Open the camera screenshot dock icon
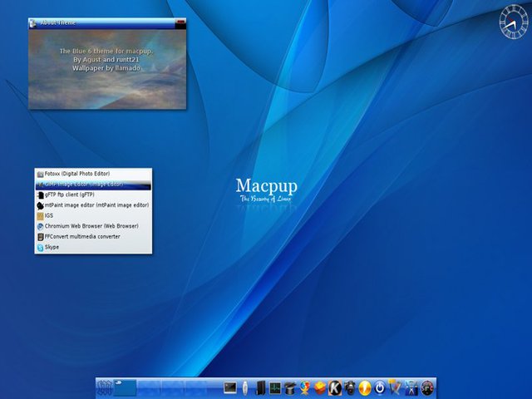Image resolution: width=532 pixels, height=399 pixels. tap(350, 388)
